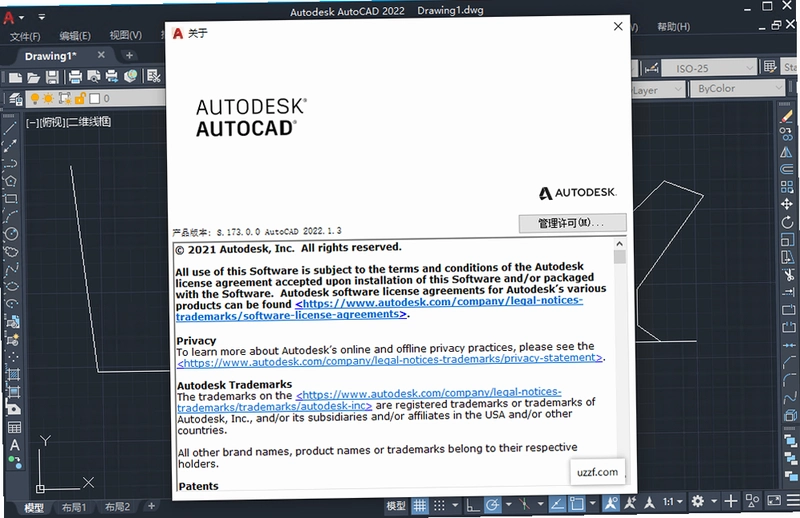Open the ByColor plot style dropdown
The height and width of the screenshot is (518, 800).
click(x=738, y=88)
